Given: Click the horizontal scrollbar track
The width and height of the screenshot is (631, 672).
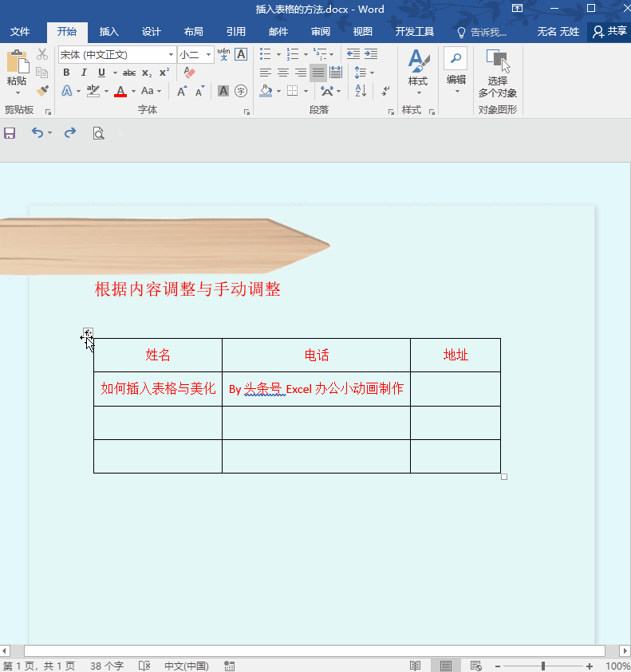Looking at the screenshot, I should coord(314,650).
